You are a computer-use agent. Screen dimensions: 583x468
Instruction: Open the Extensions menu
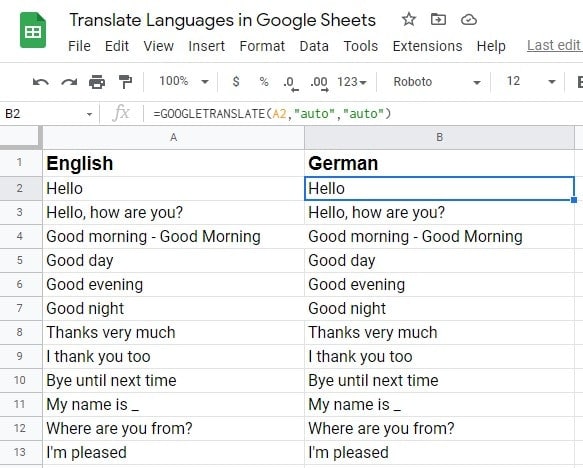point(427,46)
